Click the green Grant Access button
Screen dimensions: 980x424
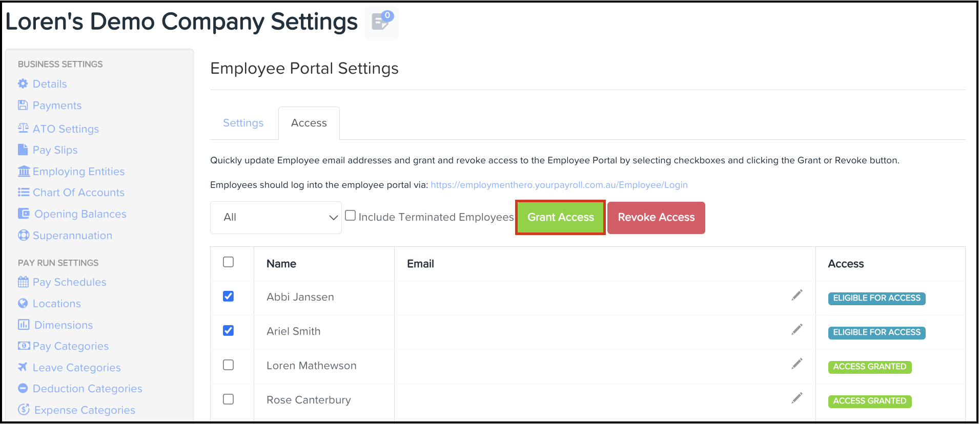[561, 218]
